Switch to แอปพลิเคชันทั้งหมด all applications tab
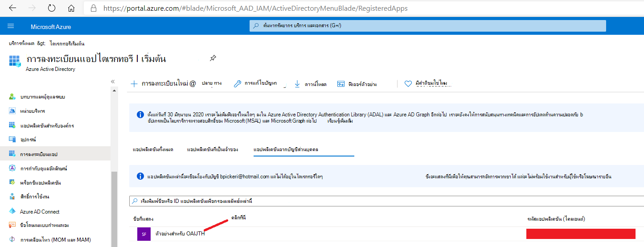The width and height of the screenshot is (644, 247). (153, 150)
